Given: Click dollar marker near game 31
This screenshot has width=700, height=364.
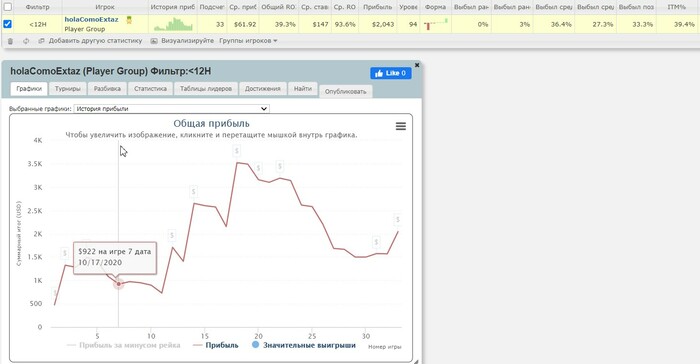Looking at the screenshot, I should coord(376,242).
